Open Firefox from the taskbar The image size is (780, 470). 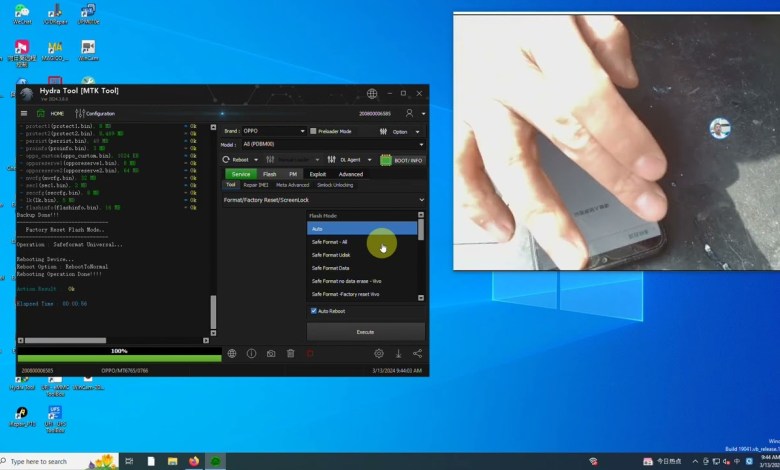coord(194,462)
